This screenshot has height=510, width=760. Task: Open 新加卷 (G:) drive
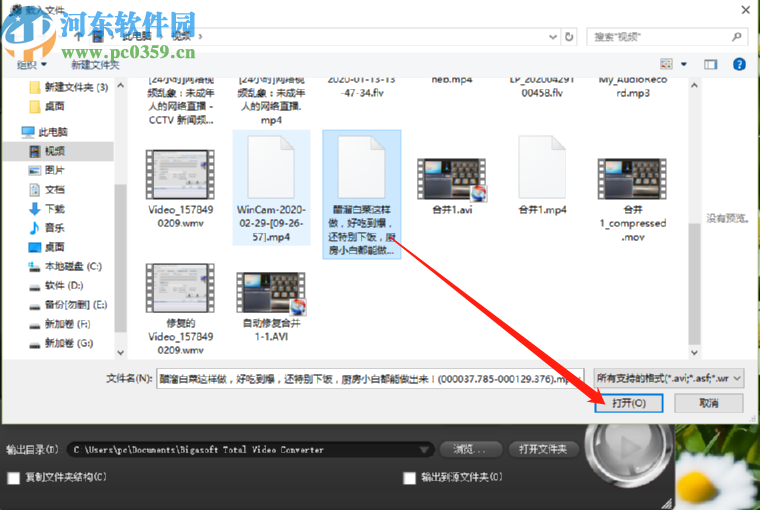[61, 343]
